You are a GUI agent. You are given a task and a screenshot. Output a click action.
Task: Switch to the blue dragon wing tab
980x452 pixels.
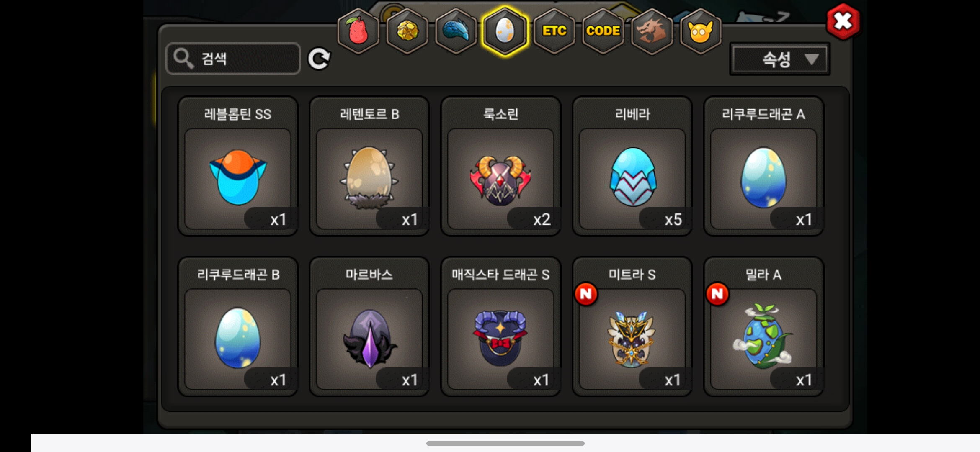[456, 31]
